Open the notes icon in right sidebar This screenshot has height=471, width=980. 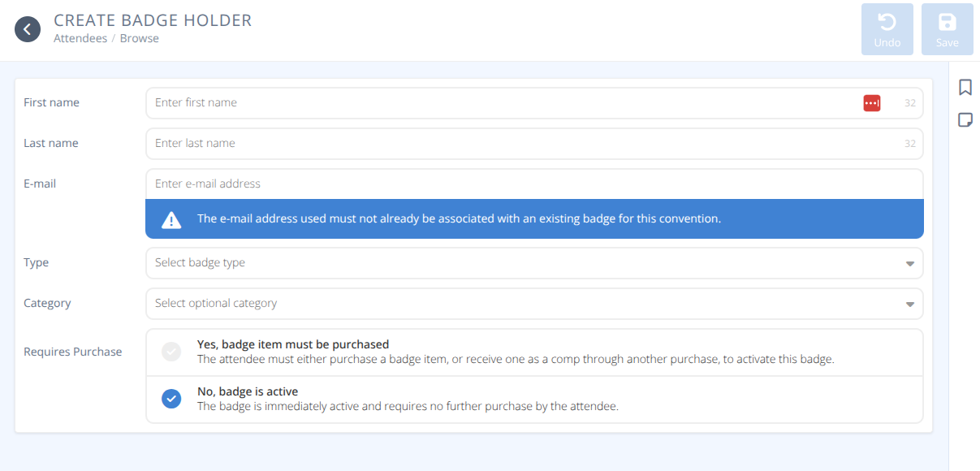(x=965, y=119)
